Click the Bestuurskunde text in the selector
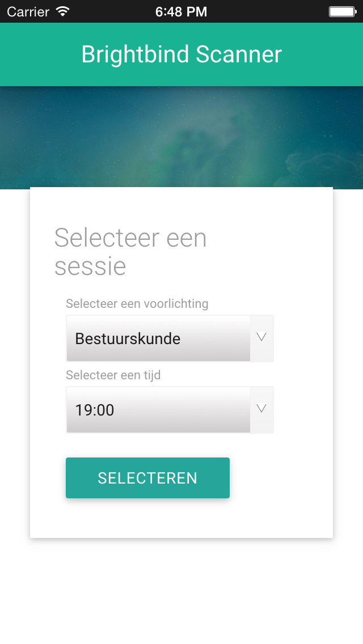The width and height of the screenshot is (363, 644). click(128, 339)
